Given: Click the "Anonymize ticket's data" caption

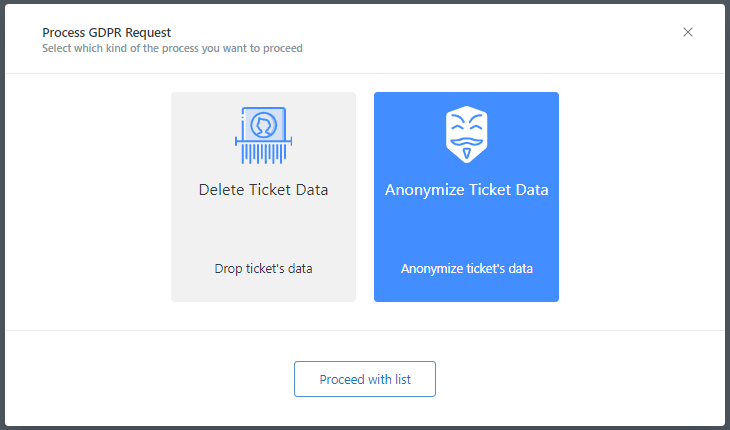Looking at the screenshot, I should [466, 269].
